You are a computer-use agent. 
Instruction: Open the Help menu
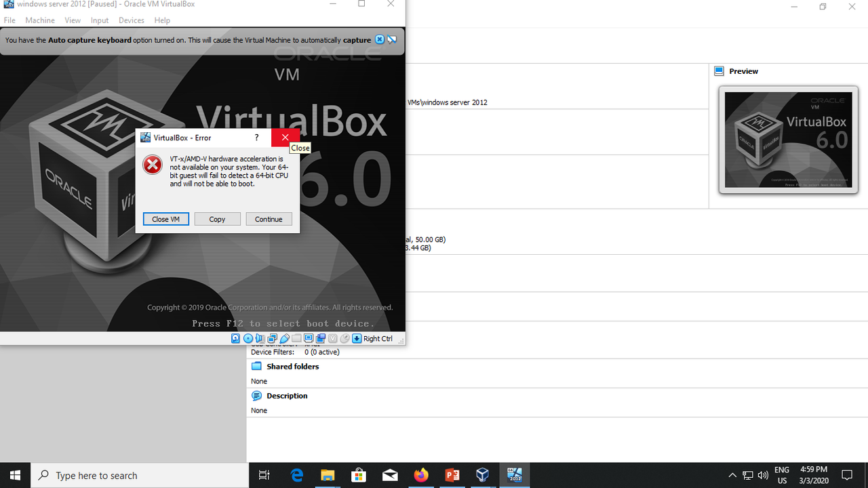point(162,20)
